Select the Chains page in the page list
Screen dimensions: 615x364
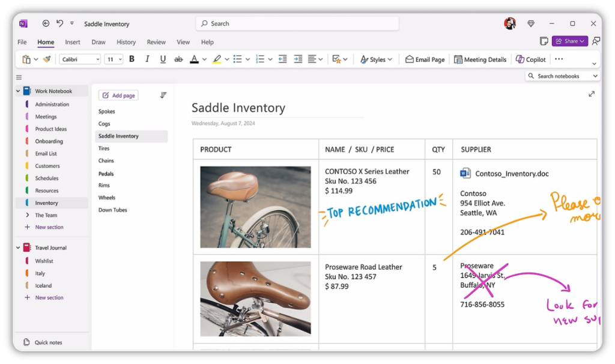(106, 160)
